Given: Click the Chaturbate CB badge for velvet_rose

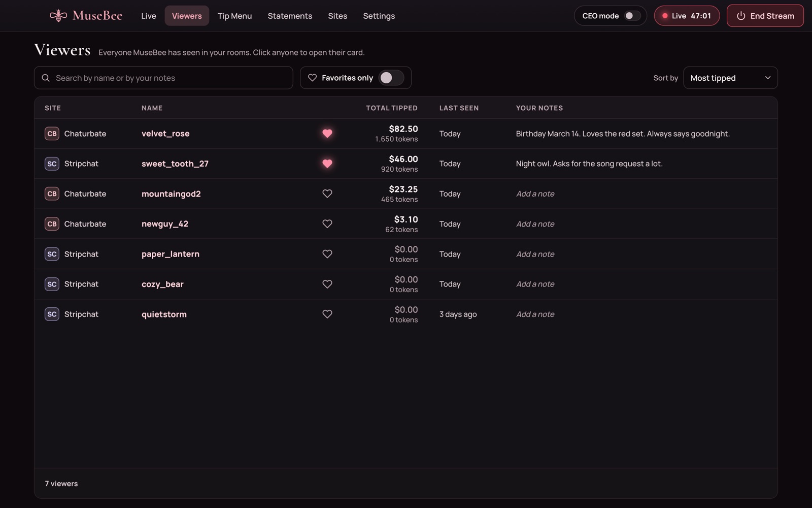Looking at the screenshot, I should tap(52, 134).
